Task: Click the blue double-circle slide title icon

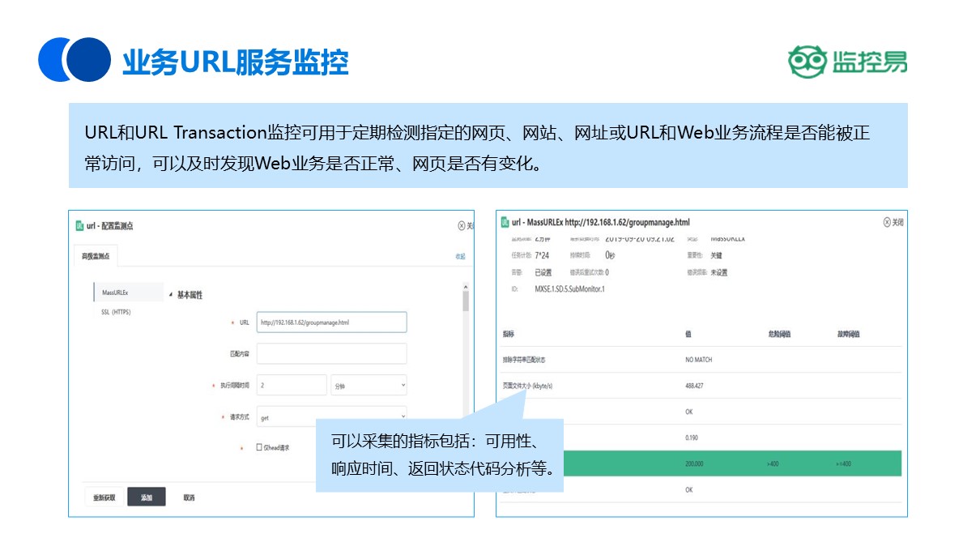Action: (x=75, y=60)
